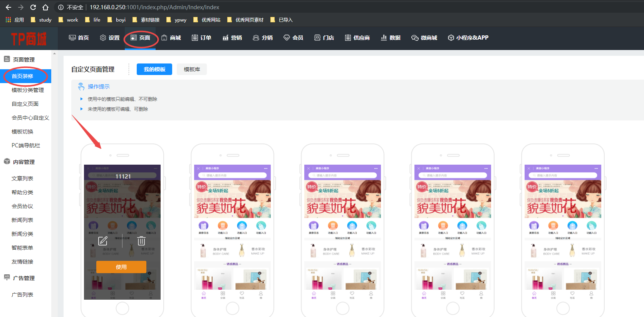Click the TP商城 logo
This screenshot has height=317, width=644.
(x=29, y=38)
